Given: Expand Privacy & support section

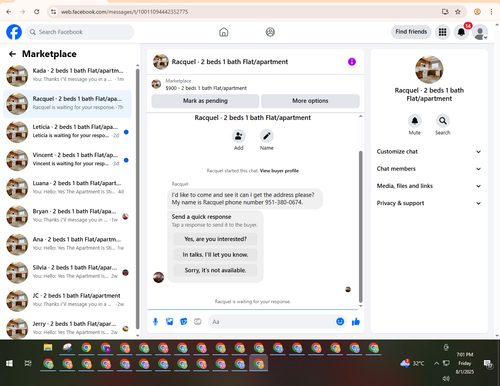Looking at the screenshot, I should (429, 203).
